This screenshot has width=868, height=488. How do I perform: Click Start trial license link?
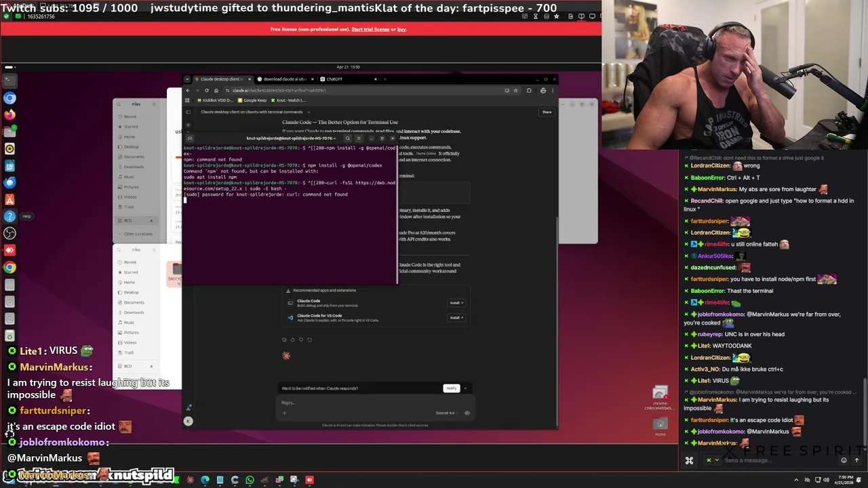tap(370, 29)
